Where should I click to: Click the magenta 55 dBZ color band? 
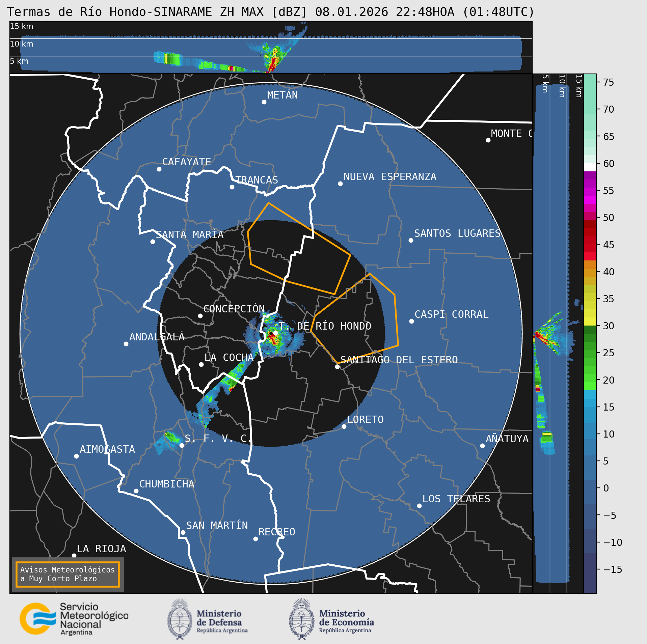[590, 192]
